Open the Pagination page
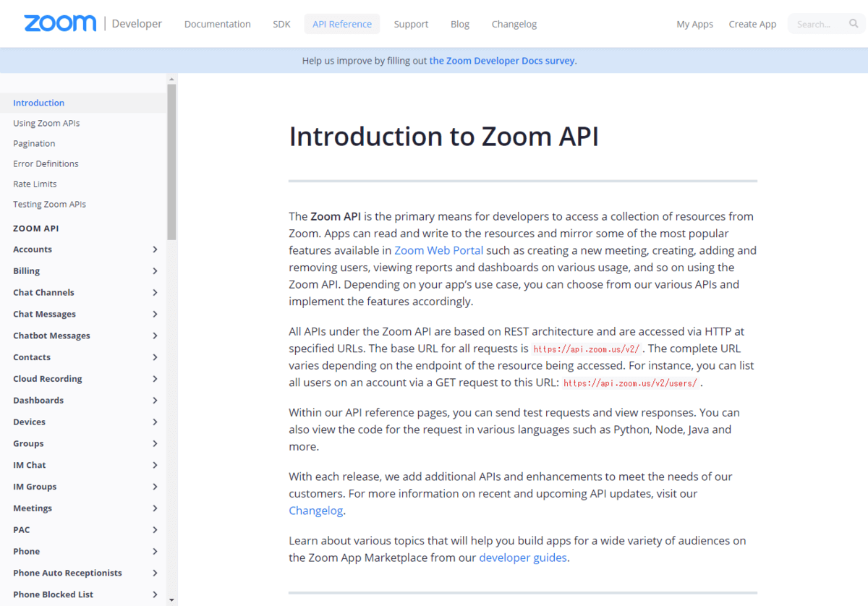 tap(34, 143)
